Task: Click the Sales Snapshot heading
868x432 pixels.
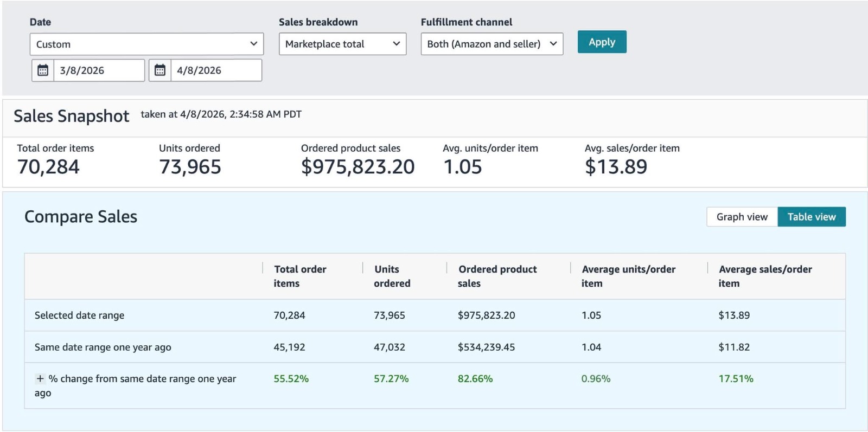Action: [72, 116]
